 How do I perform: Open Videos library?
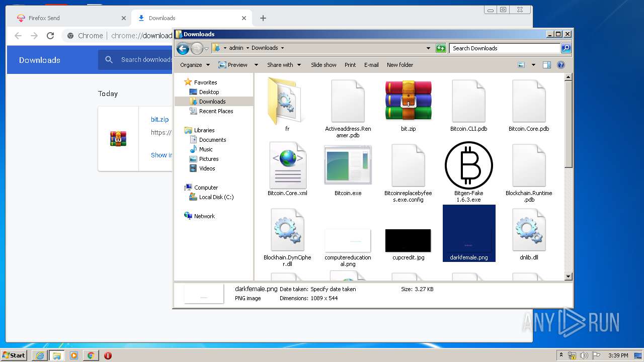[x=207, y=168]
